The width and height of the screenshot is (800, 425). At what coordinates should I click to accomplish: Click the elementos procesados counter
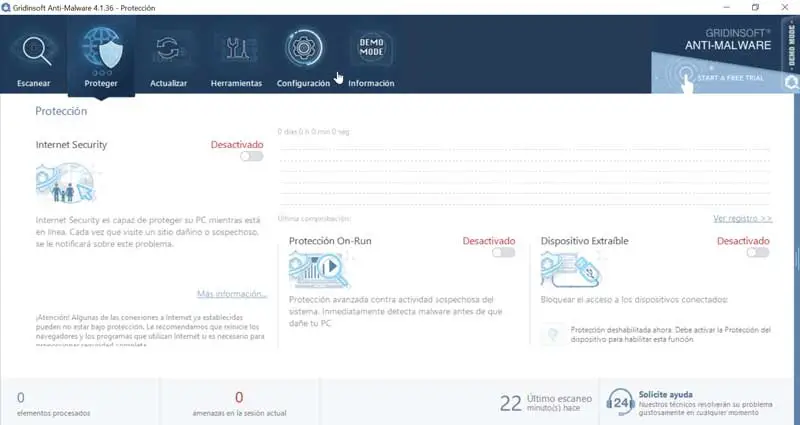pos(53,404)
